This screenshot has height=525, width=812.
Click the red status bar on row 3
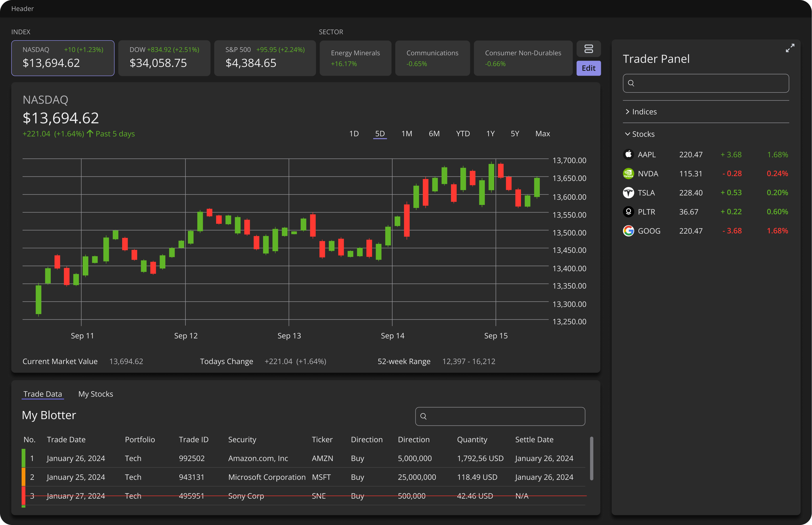[24, 496]
